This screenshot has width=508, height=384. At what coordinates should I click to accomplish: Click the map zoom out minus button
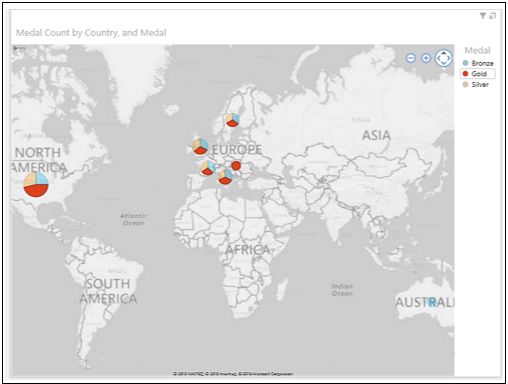411,58
